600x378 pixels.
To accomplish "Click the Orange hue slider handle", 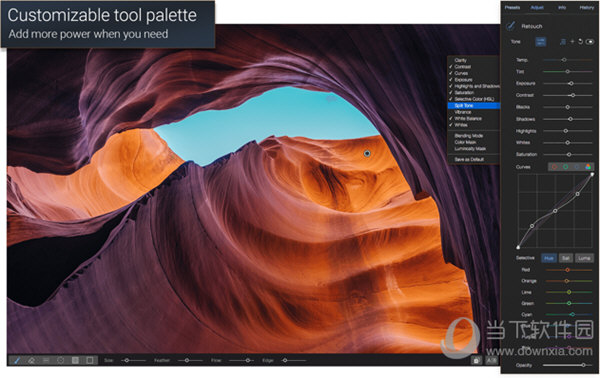I will click(567, 281).
